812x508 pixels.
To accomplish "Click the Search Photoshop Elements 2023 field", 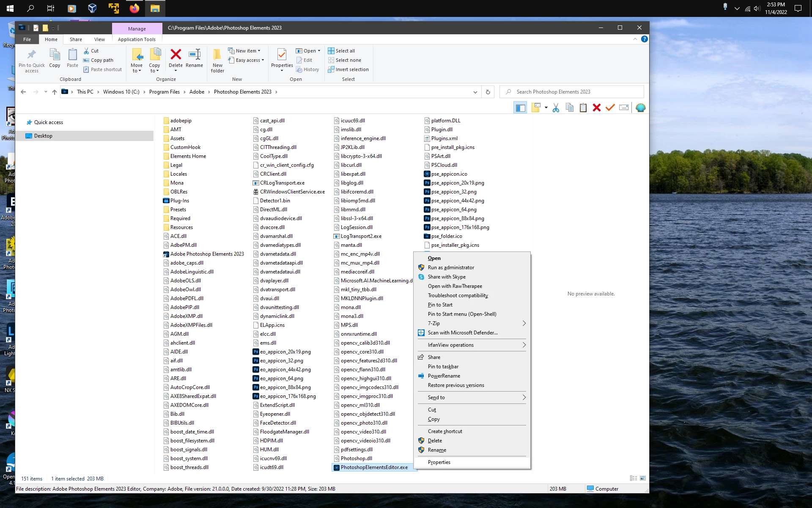I will coord(575,92).
